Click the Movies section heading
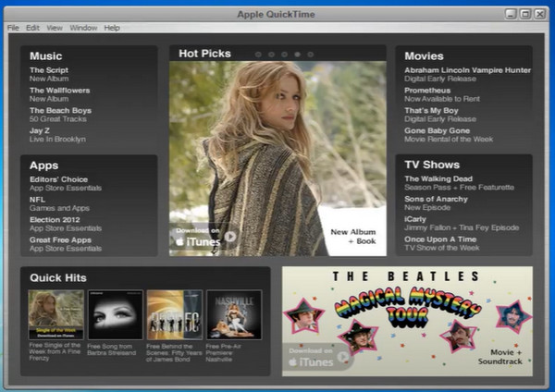Image resolution: width=555 pixels, height=392 pixels. pos(424,55)
